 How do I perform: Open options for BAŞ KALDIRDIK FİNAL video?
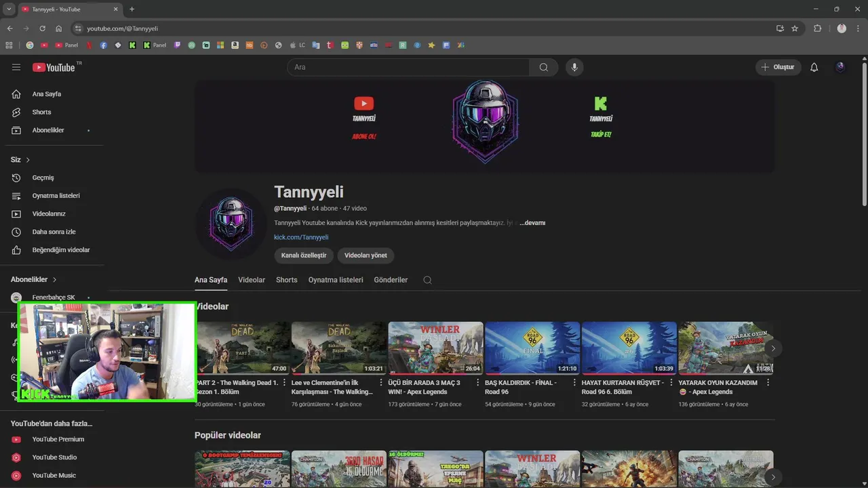coord(575,383)
